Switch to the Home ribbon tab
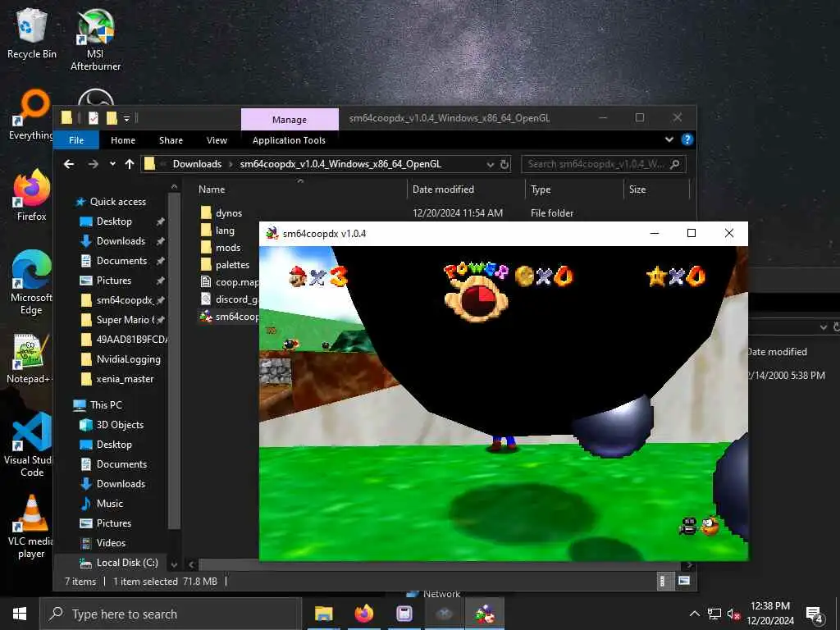 [x=123, y=139]
